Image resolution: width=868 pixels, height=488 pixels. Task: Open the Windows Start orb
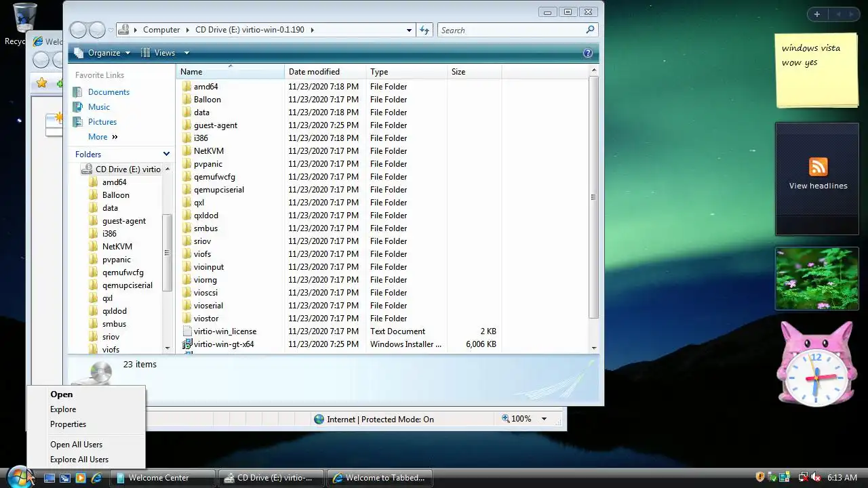coord(18,476)
